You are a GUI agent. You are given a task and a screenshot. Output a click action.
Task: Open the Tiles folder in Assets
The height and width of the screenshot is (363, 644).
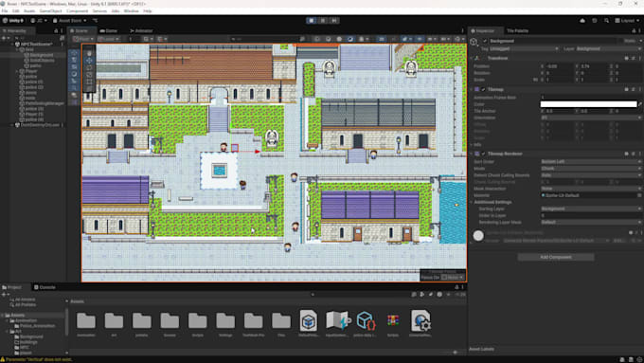point(281,324)
